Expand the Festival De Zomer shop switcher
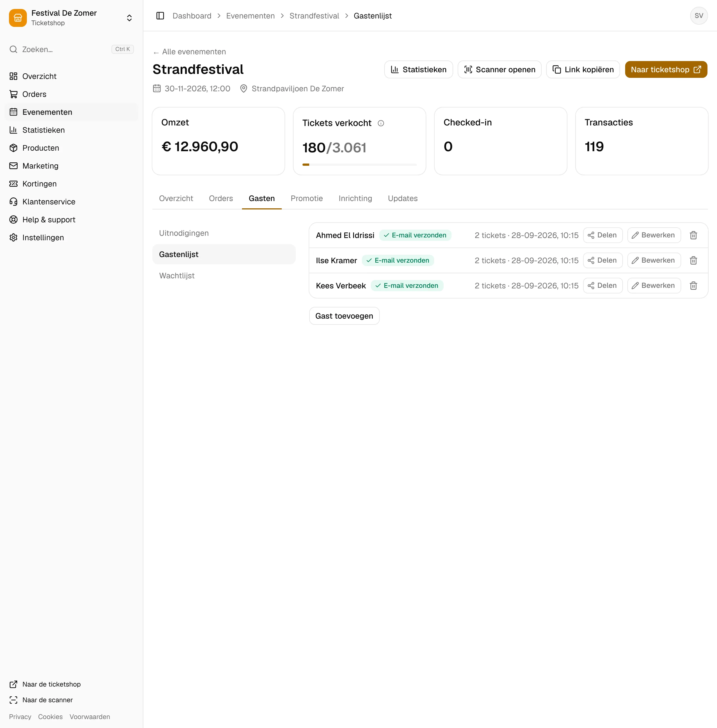The image size is (717, 728). [129, 18]
